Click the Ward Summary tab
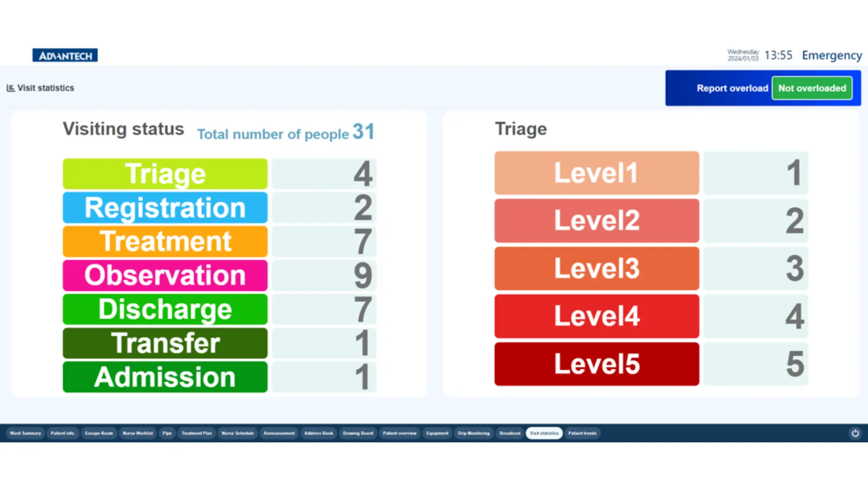Viewport: 868px width, 488px height. tap(25, 432)
